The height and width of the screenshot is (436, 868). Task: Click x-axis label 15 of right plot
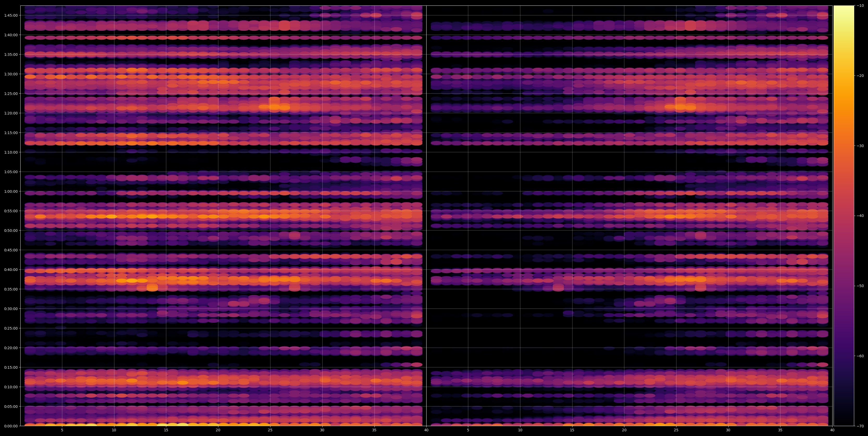point(572,430)
